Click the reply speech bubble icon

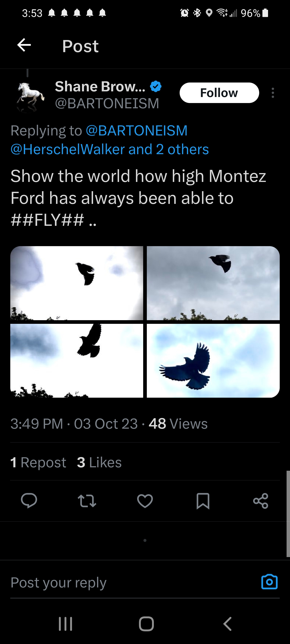[x=29, y=501]
